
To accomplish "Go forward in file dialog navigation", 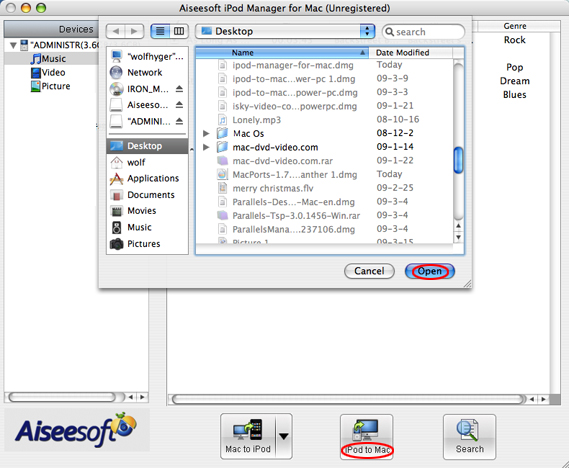I will point(134,31).
